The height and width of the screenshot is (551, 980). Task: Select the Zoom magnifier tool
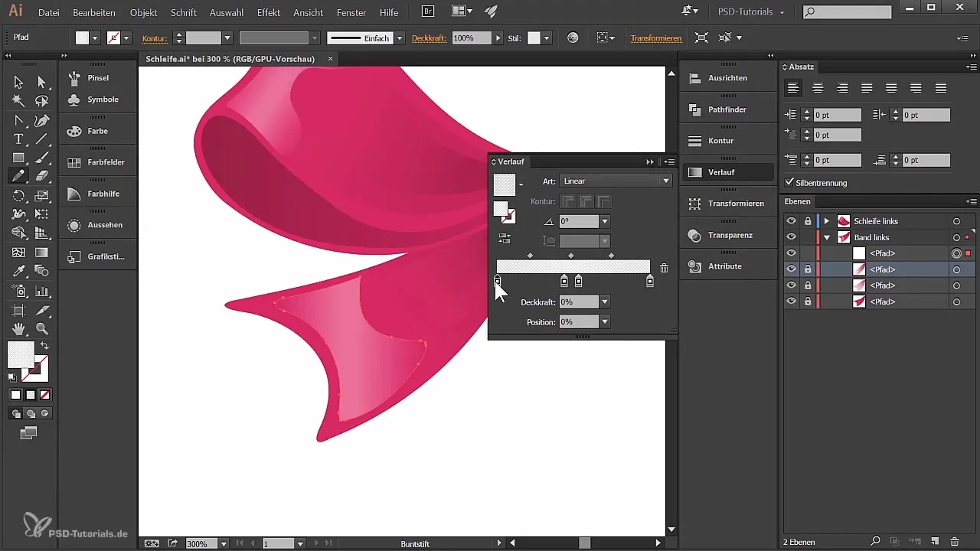coord(41,329)
